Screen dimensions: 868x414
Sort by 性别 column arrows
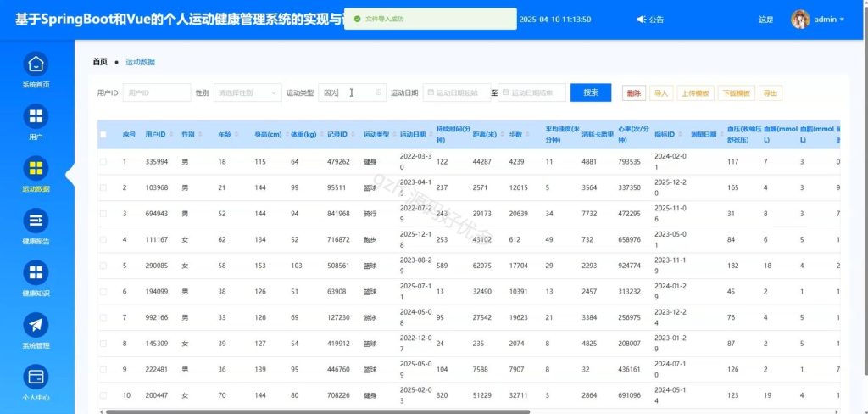click(200, 135)
